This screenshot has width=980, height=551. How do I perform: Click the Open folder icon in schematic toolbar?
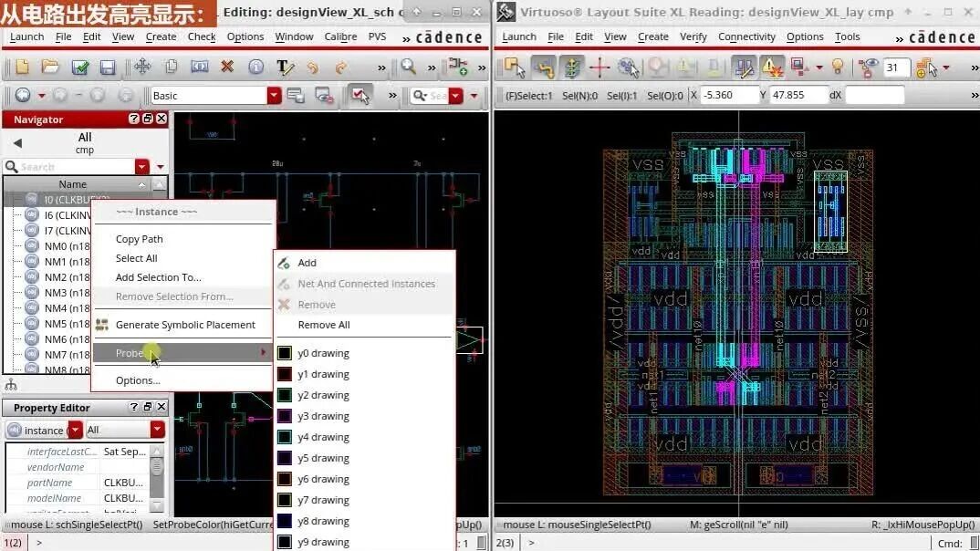[50, 67]
